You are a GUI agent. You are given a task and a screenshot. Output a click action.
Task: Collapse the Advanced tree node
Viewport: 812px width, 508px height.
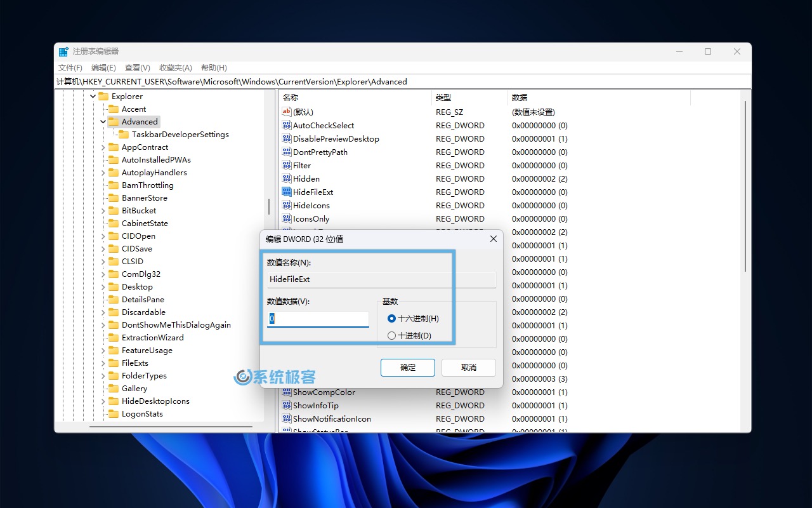(x=103, y=122)
